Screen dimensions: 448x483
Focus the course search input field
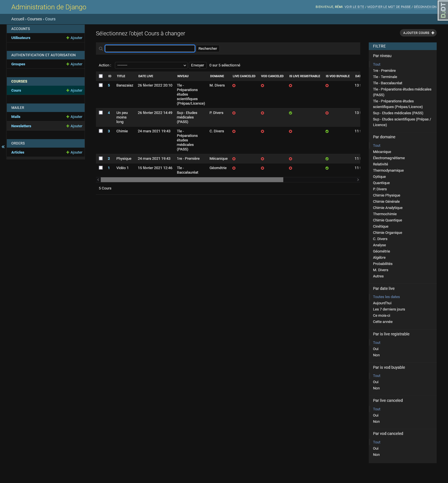pos(150,49)
